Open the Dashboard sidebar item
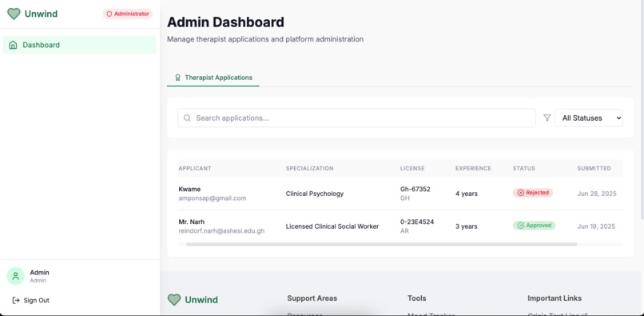Image resolution: width=644 pixels, height=316 pixels. pos(80,45)
